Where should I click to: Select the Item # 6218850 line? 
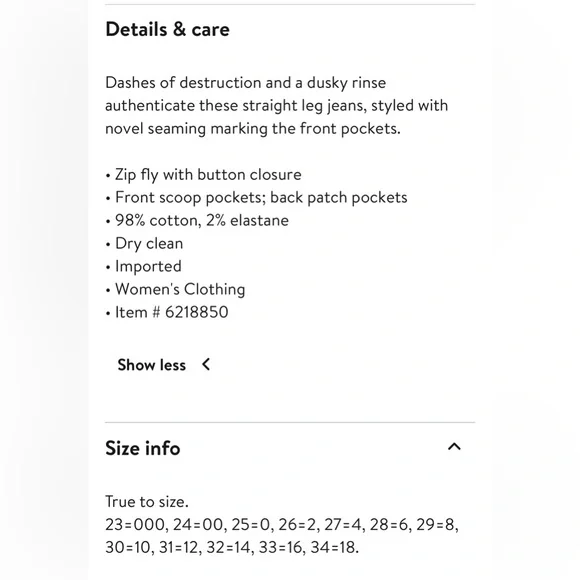(167, 312)
